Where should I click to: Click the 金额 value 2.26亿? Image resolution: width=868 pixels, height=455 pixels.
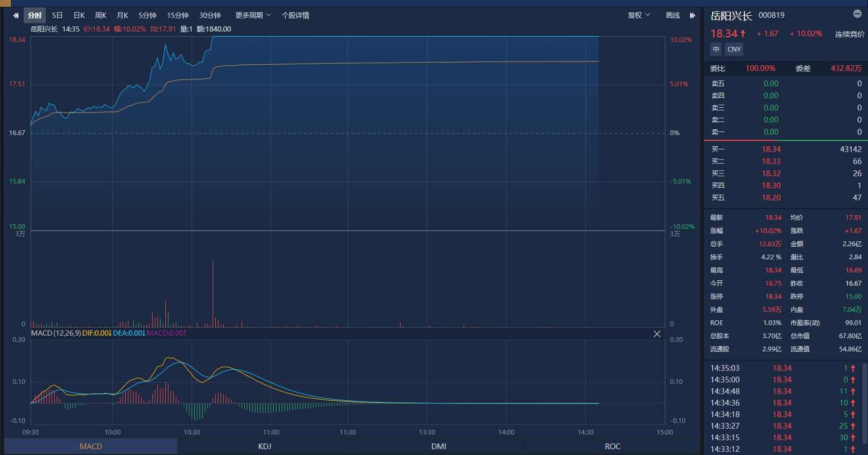852,244
